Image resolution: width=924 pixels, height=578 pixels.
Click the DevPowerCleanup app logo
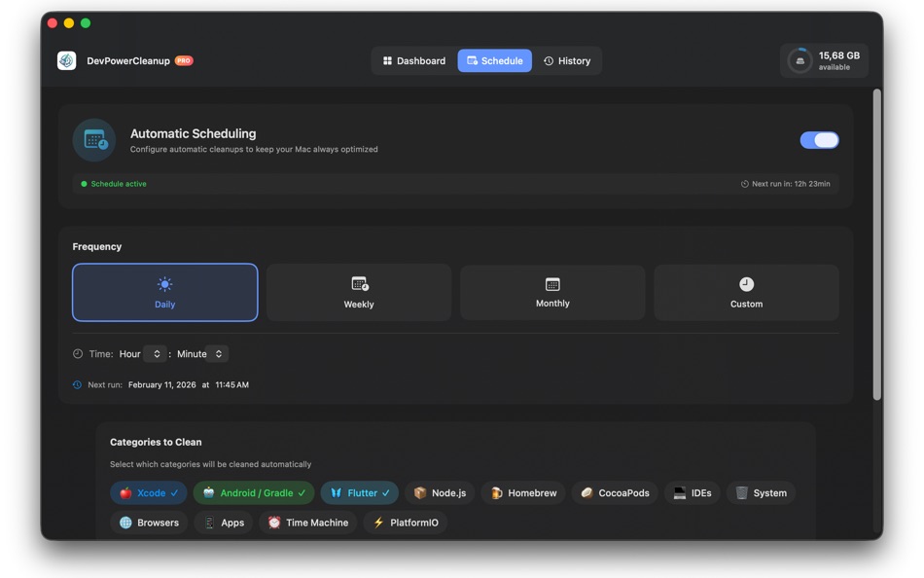[x=66, y=60]
